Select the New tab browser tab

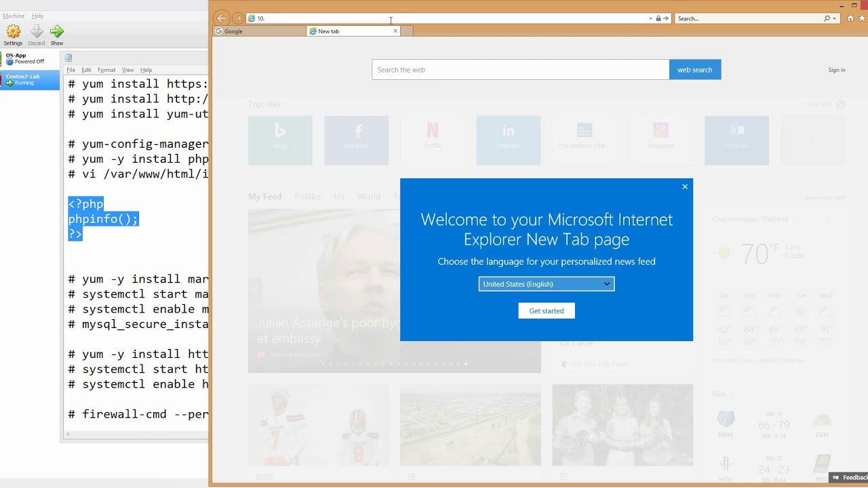click(349, 31)
